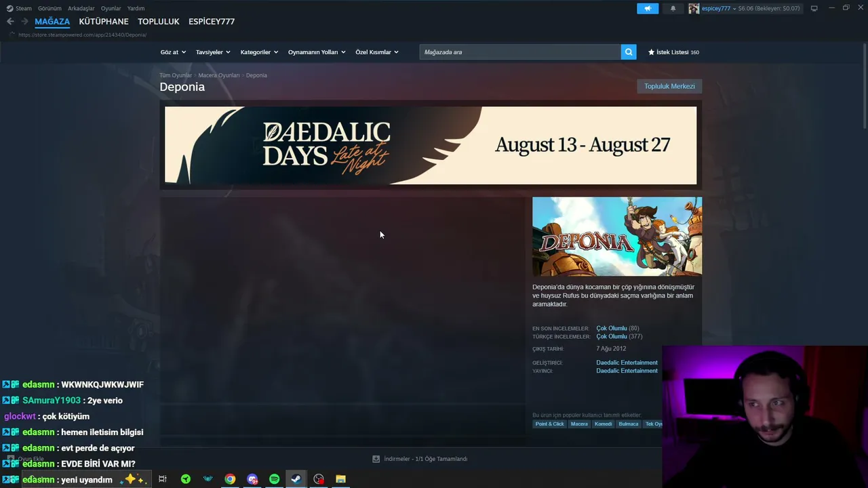Open the espicey777 account dropdown
868x488 pixels.
coord(719,9)
